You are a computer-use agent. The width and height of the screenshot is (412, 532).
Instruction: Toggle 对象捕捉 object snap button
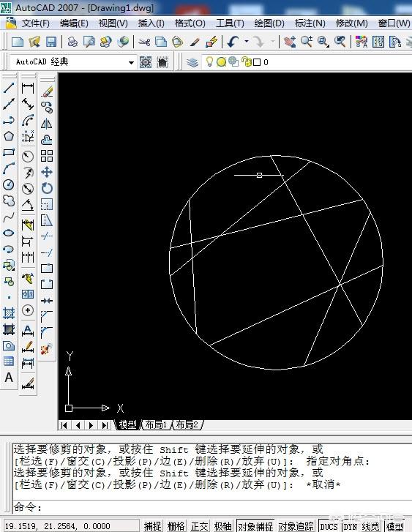coord(255,526)
